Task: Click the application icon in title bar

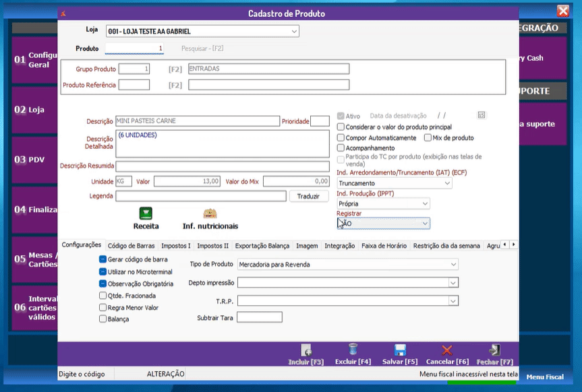Action: tap(63, 13)
